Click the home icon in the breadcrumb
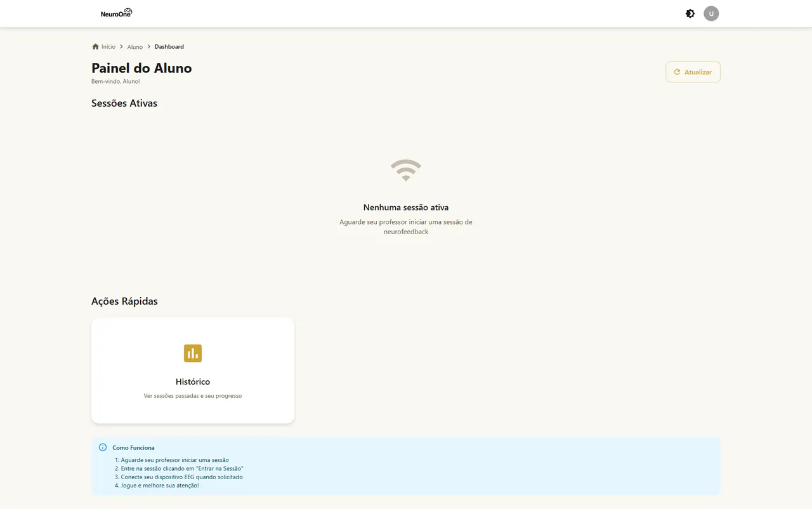812x509 pixels. (95, 46)
